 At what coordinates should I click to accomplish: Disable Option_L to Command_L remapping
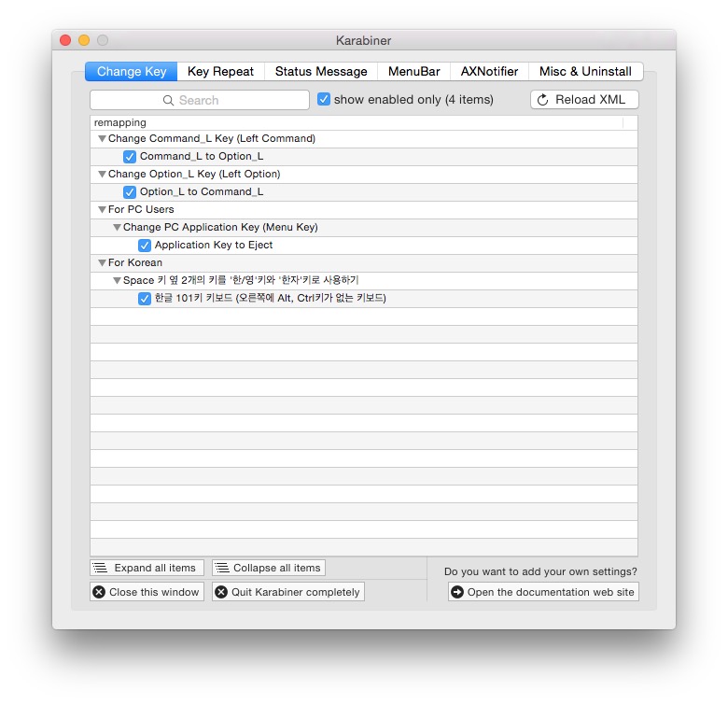pyautogui.click(x=130, y=191)
